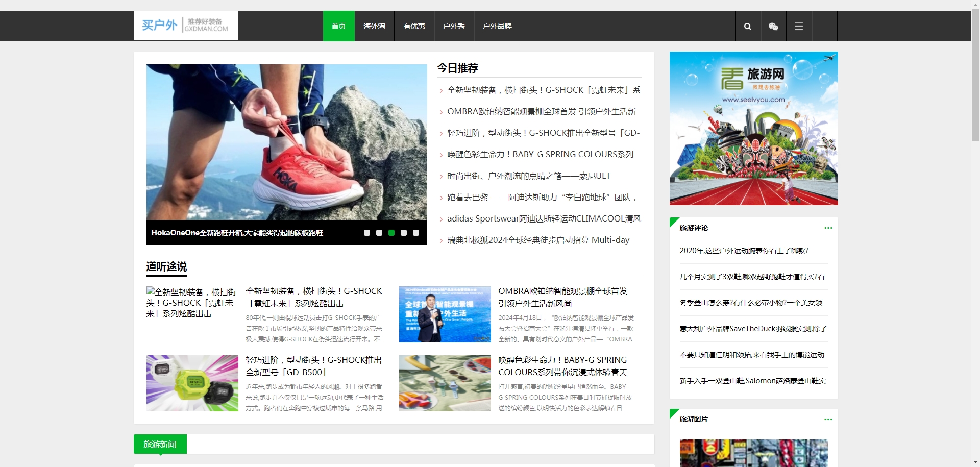The image size is (980, 467).
Task: Open 有优惠 nav item
Action: pos(414,26)
